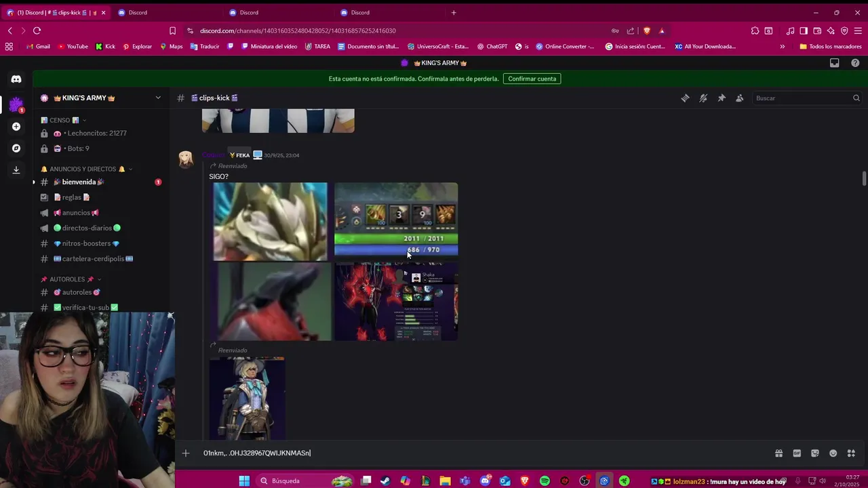Open the browser hamburger menu

point(858,30)
